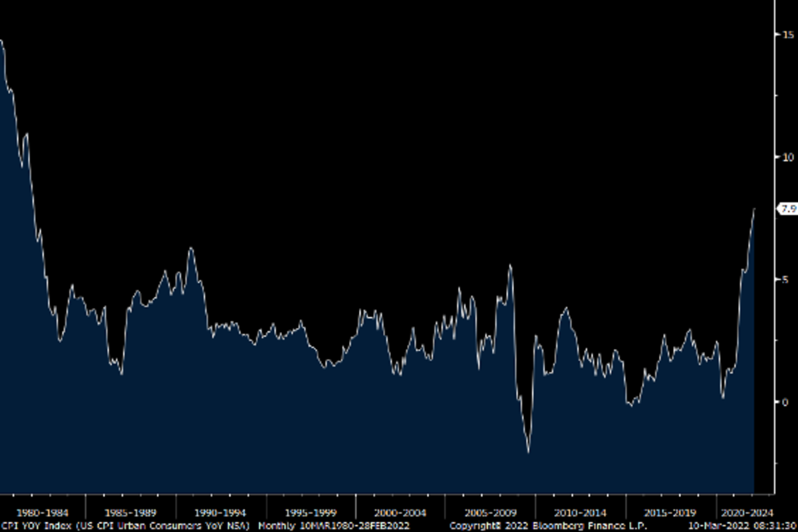798x532 pixels.
Task: Click the 2015-2019 period label
Action: click(x=670, y=513)
